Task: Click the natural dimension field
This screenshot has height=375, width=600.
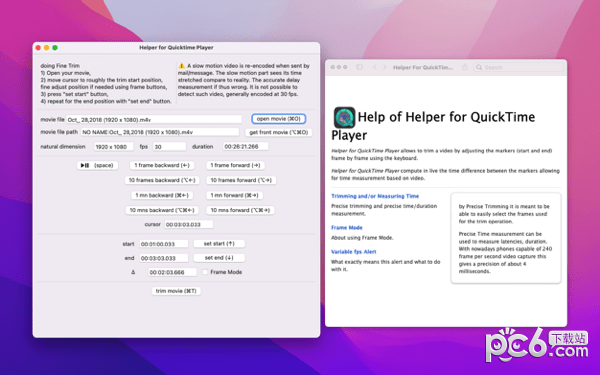Action: point(114,147)
